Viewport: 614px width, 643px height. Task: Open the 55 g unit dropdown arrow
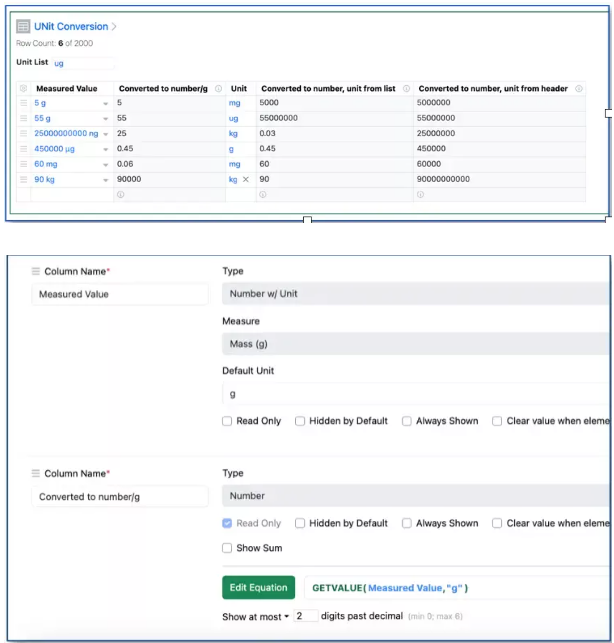coord(105,118)
